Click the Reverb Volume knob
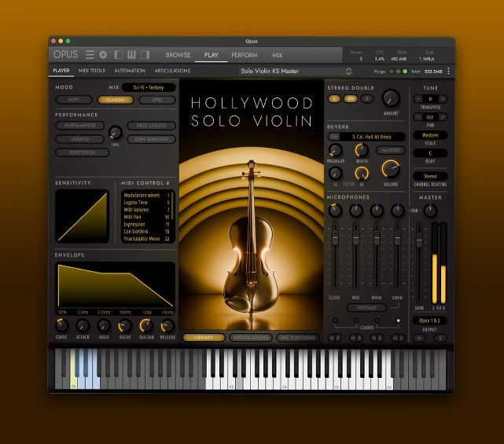504x444 pixels. pos(391,169)
